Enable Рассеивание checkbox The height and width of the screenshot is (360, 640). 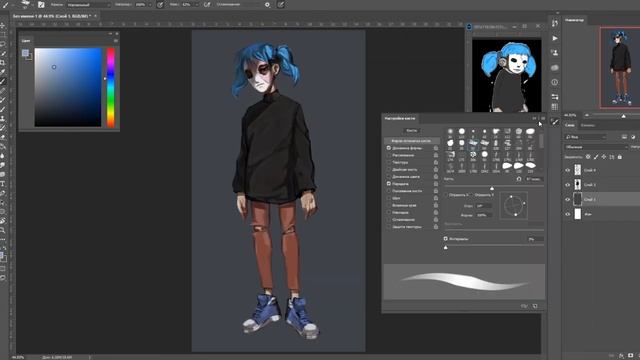point(389,155)
